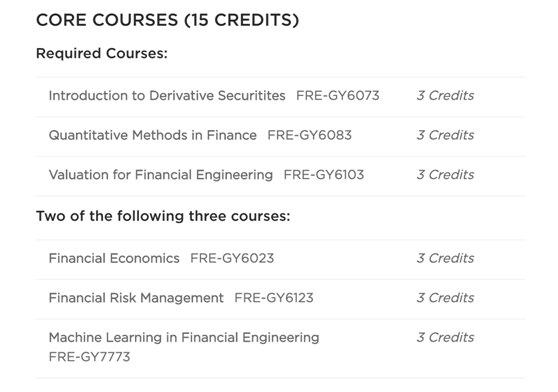The width and height of the screenshot is (558, 392).
Task: Select course code FRE-GY6123
Action: (274, 298)
